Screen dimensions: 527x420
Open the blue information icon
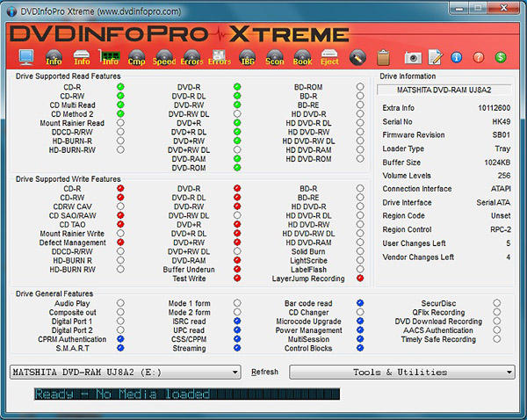(x=456, y=57)
